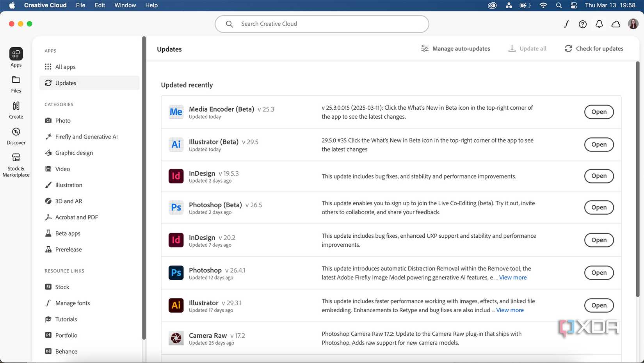Viewport: 644px width, 363px height.
Task: Choose the Graphic design category
Action: (89, 153)
